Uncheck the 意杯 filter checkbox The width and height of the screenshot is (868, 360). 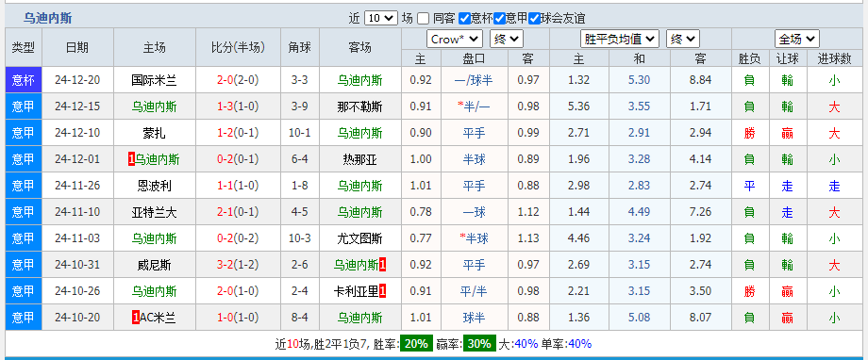[x=464, y=18]
